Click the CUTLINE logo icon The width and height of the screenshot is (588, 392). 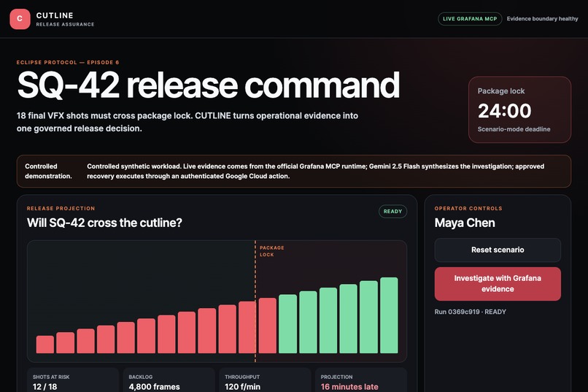(x=20, y=19)
